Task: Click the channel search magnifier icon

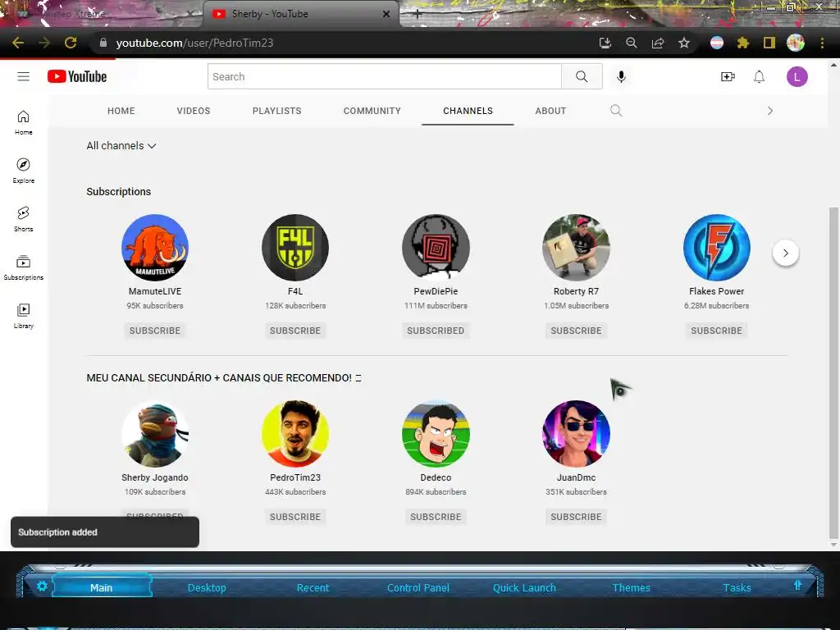Action: click(x=616, y=111)
